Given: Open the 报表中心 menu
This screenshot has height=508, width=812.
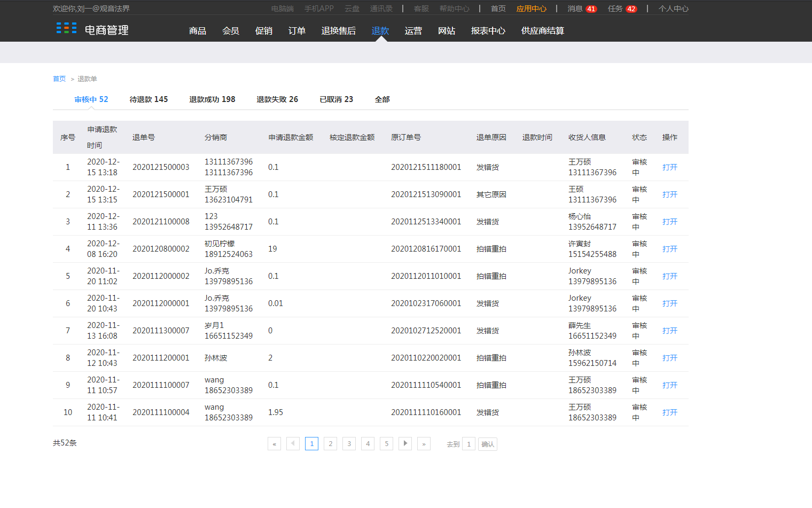Looking at the screenshot, I should (488, 31).
